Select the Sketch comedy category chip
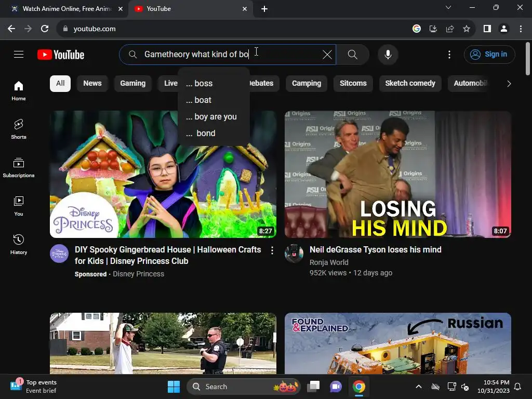The width and height of the screenshot is (532, 399). 410,84
